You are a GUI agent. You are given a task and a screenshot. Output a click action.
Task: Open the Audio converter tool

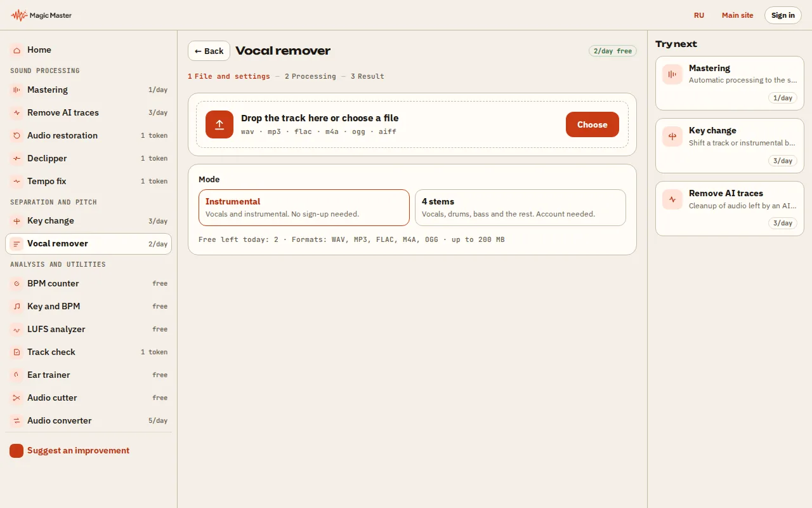(x=88, y=421)
